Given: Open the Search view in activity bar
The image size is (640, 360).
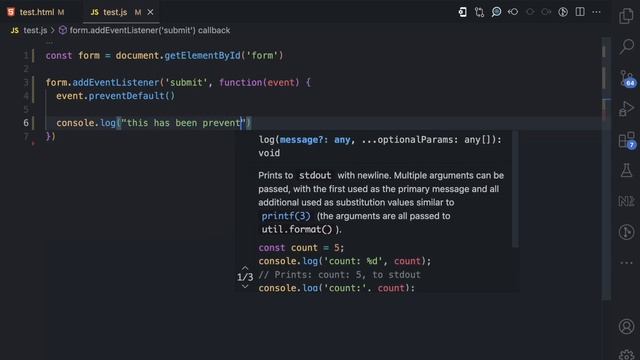Looking at the screenshot, I should click(627, 47).
